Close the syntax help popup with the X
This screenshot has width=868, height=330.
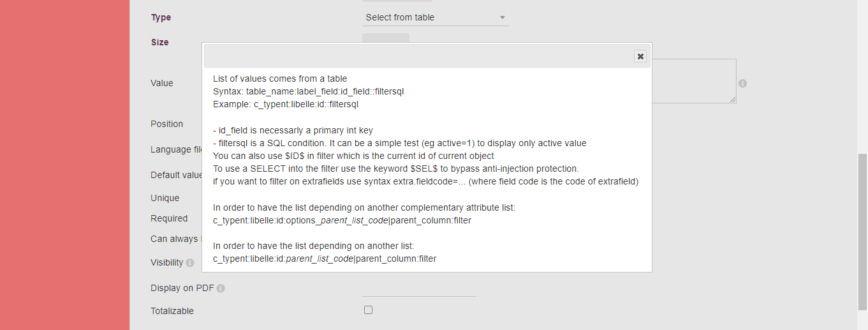click(x=640, y=56)
